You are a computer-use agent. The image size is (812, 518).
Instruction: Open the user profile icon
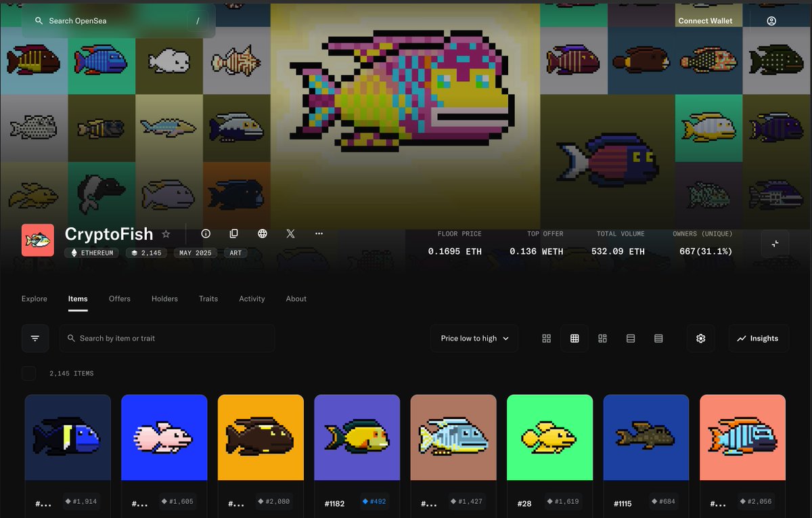[771, 21]
